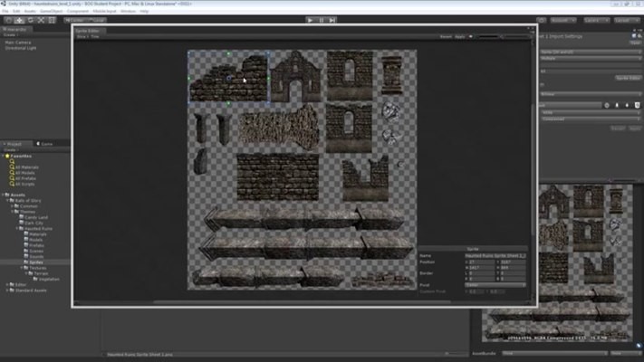Expand the Common folder
This screenshot has width=644, height=362.
click(13, 206)
